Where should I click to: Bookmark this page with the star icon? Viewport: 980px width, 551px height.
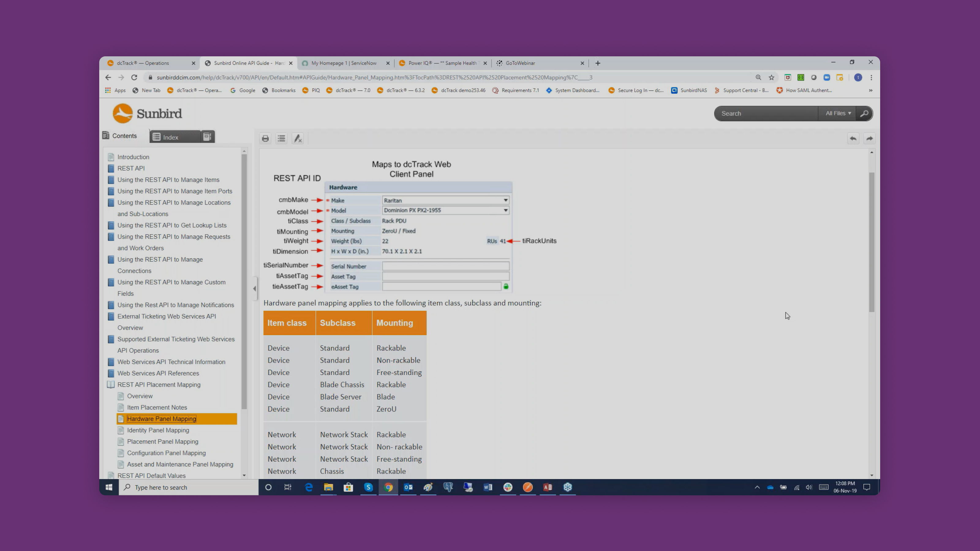(771, 77)
